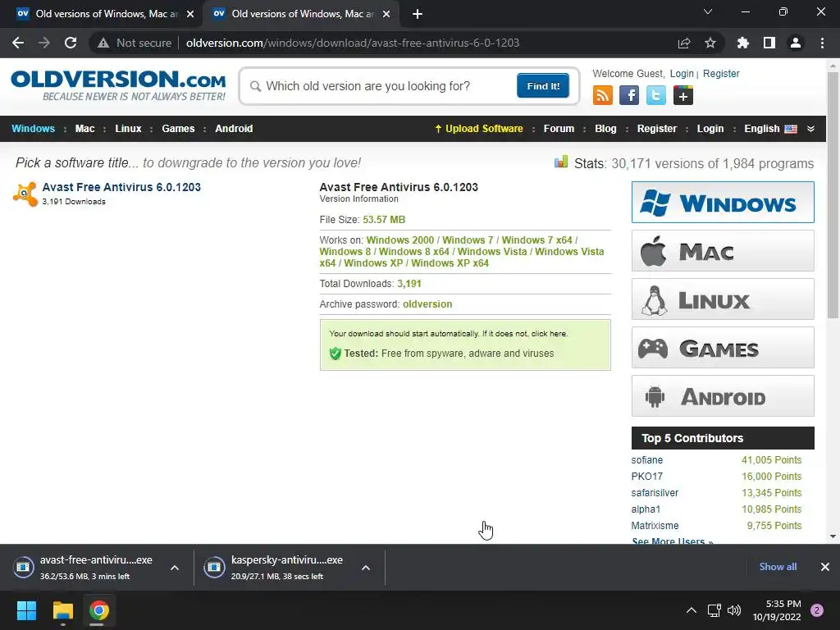The height and width of the screenshot is (630, 840).
Task: Click the RSS feed icon
Action: (603, 95)
